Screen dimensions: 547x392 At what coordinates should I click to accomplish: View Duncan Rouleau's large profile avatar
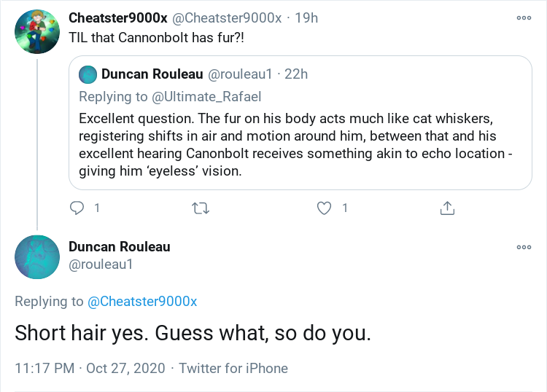tap(37, 257)
